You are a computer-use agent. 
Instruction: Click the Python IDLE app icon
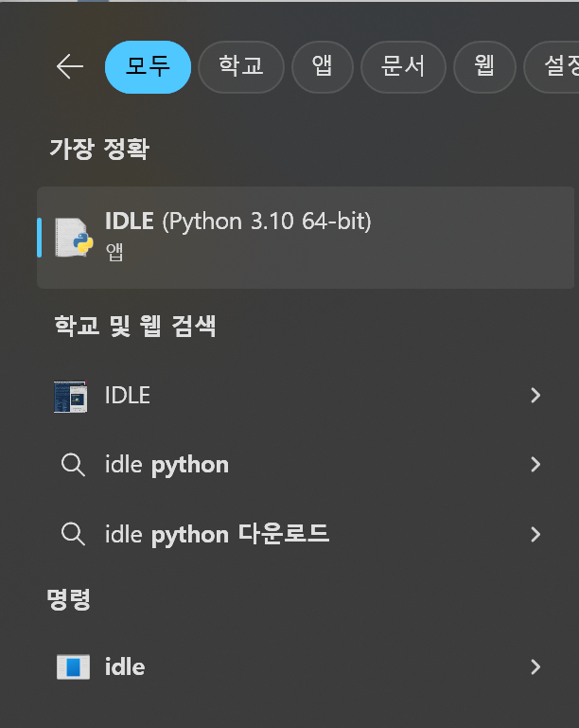(x=73, y=238)
